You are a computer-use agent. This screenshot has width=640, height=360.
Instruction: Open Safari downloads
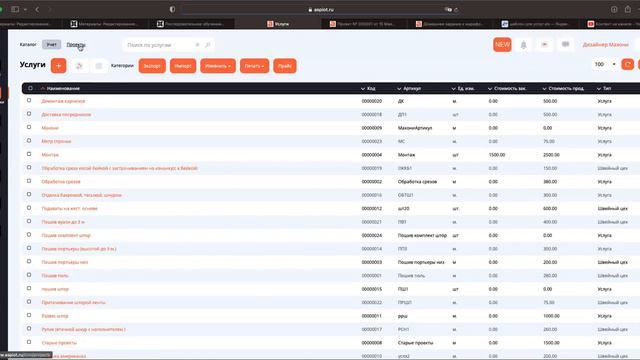614,9
